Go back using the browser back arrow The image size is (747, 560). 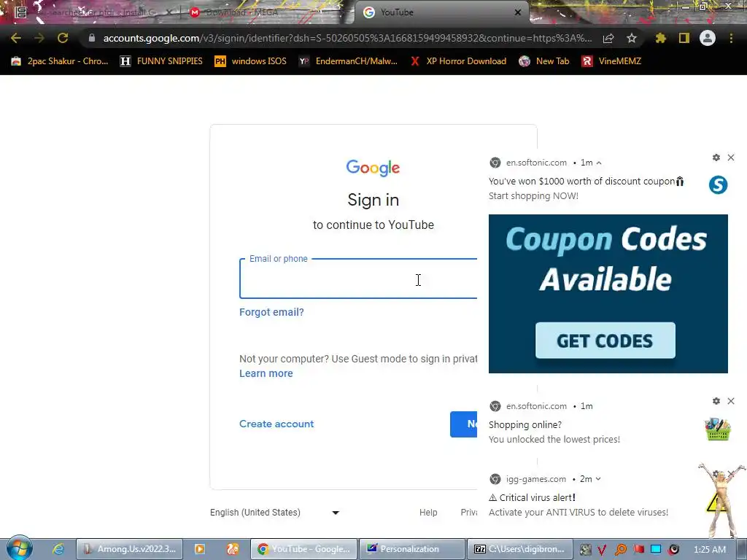click(16, 38)
